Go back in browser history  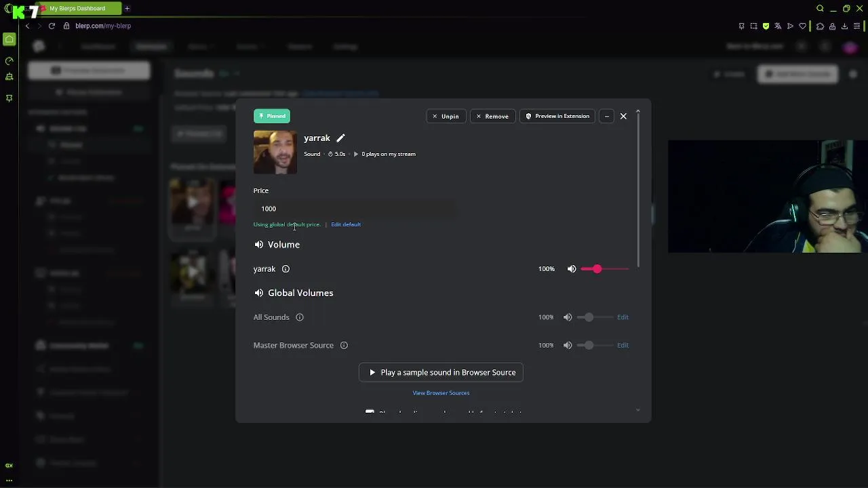click(x=27, y=26)
